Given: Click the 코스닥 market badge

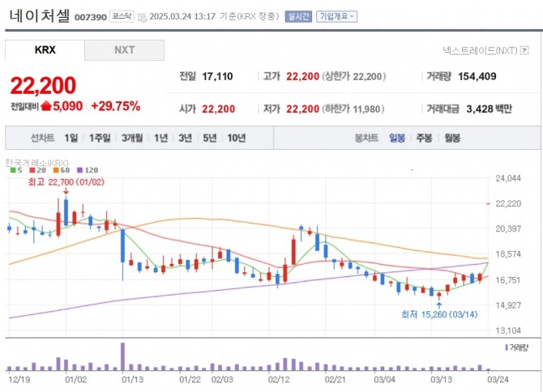Looking at the screenshot, I should (122, 16).
